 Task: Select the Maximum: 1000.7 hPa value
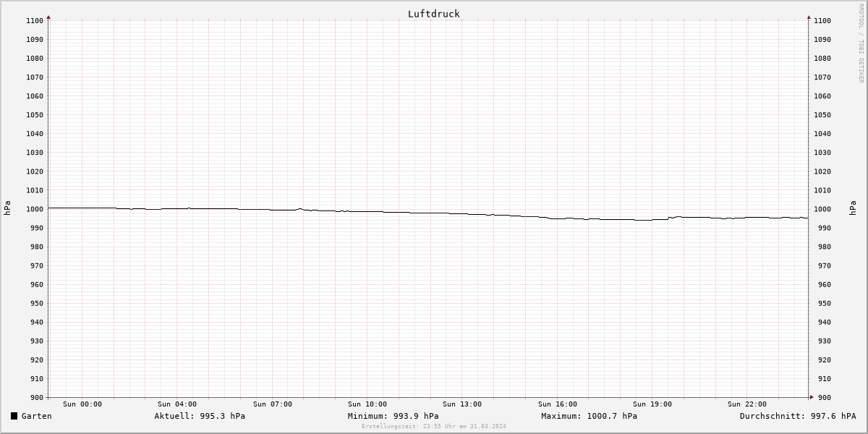coord(589,416)
